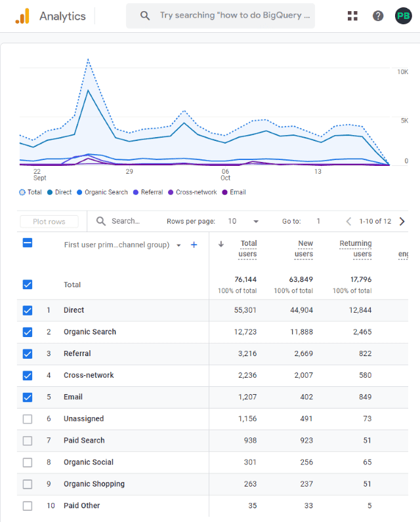Uncheck the Total row checkbox
This screenshot has width=420, height=522.
[28, 285]
